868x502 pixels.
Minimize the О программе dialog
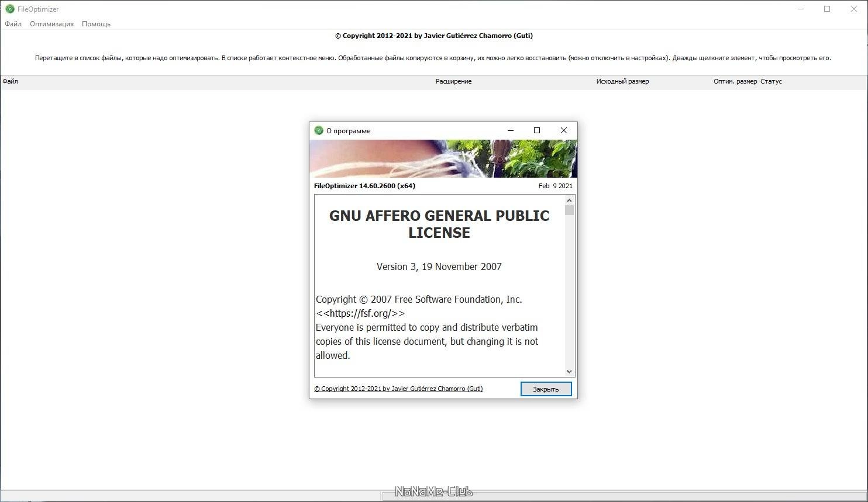click(510, 130)
